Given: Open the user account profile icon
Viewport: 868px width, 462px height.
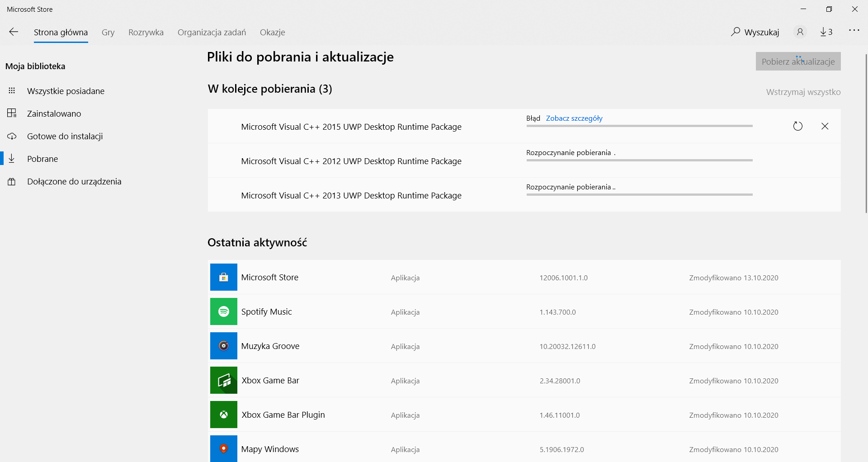Looking at the screenshot, I should pyautogui.click(x=800, y=32).
